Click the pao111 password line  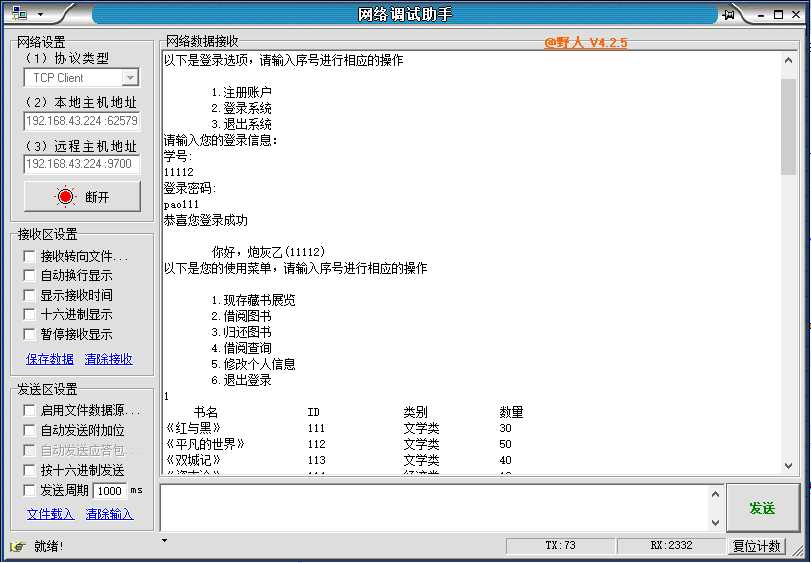tap(182, 205)
